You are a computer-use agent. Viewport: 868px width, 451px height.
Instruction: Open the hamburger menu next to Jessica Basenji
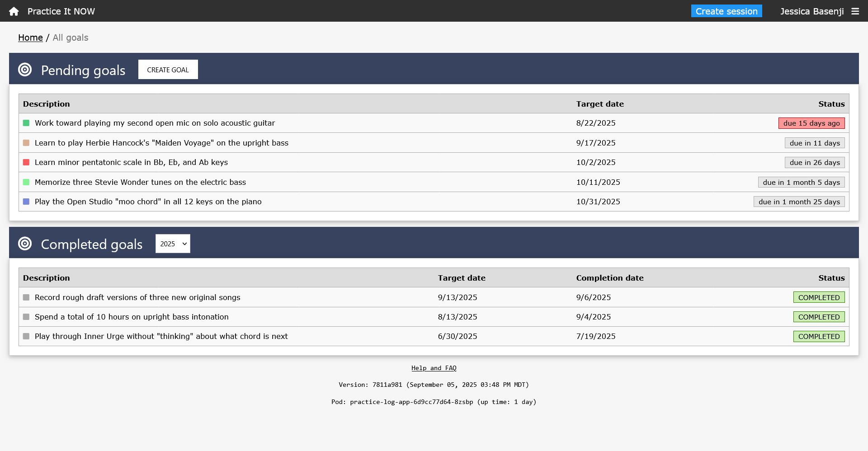pyautogui.click(x=855, y=11)
